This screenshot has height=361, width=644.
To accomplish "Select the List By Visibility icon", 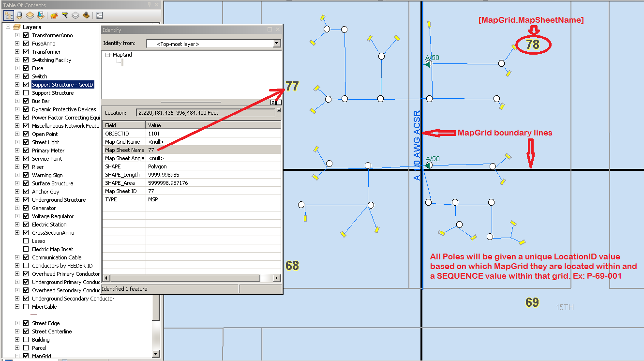I will (29, 15).
